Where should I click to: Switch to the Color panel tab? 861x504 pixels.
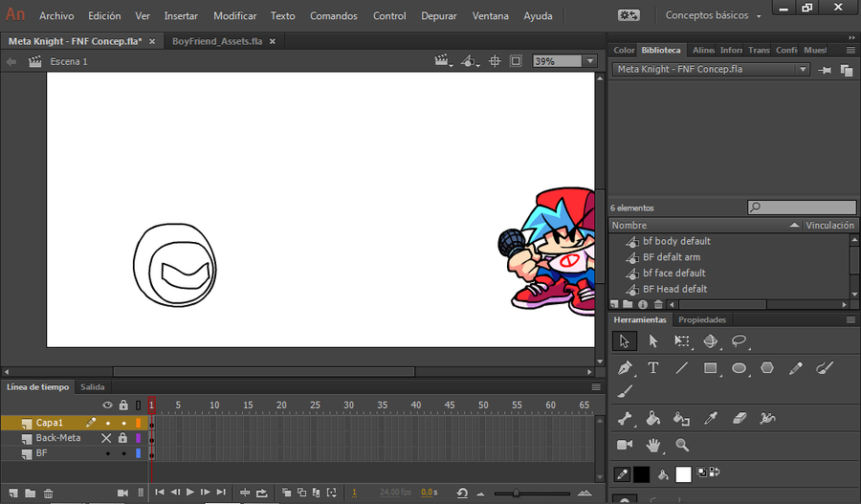624,50
